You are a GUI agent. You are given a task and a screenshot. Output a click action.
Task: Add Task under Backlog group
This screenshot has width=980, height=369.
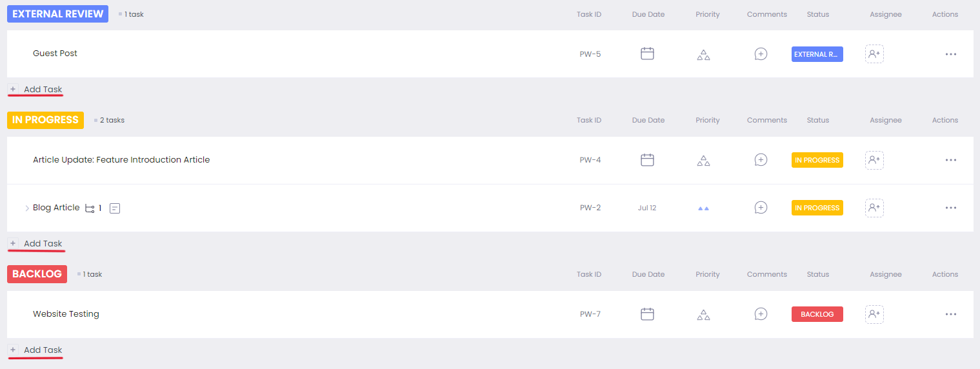(x=43, y=350)
